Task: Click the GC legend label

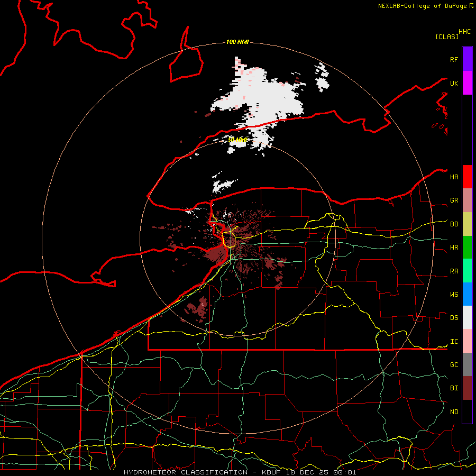Action: tap(454, 365)
